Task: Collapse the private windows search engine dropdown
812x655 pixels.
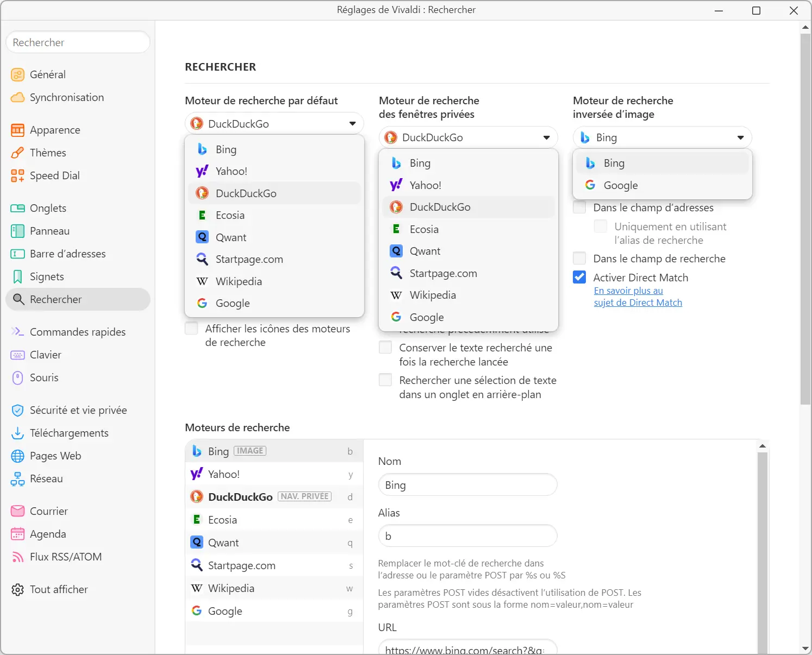Action: pos(469,137)
